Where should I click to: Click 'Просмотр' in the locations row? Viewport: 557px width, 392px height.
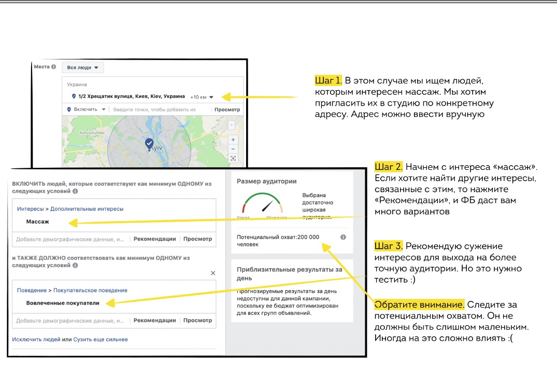(x=227, y=110)
